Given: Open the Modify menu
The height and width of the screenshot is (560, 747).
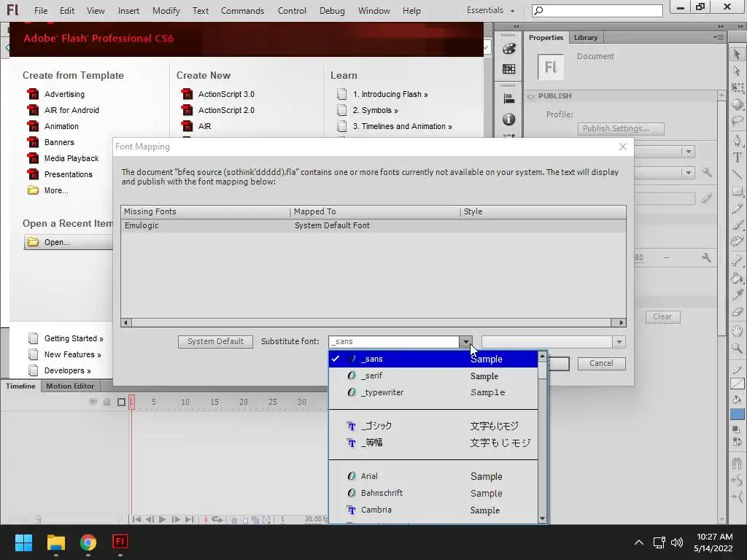Looking at the screenshot, I should (166, 10).
